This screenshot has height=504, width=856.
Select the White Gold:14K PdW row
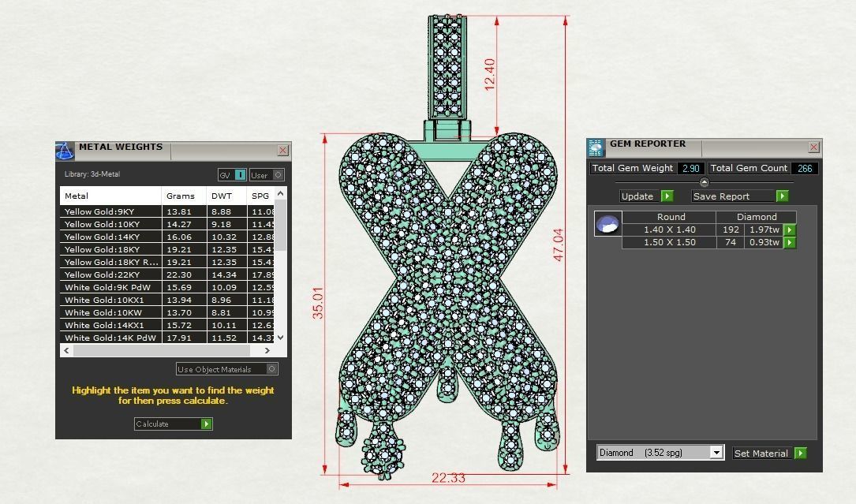(x=167, y=338)
